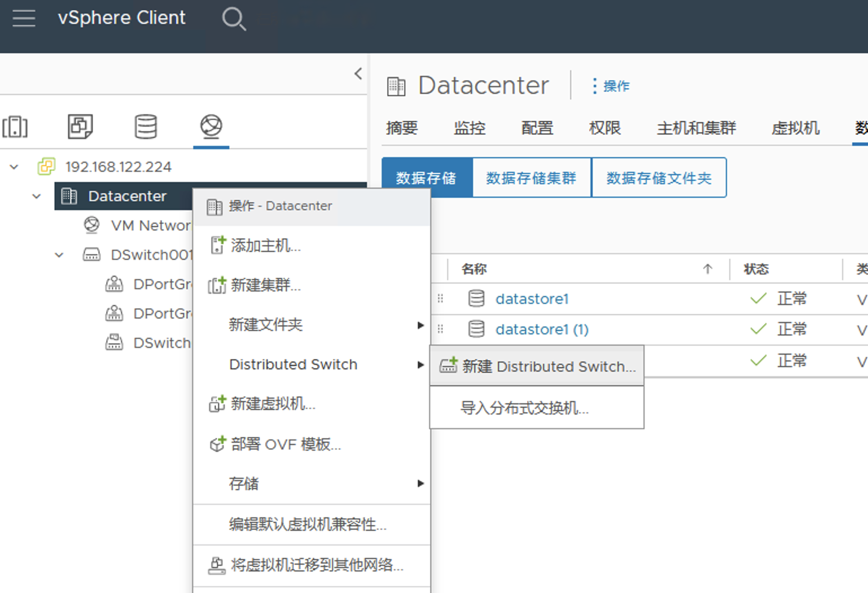
Task: Select 192.168.122.224 in the tree
Action: click(119, 167)
